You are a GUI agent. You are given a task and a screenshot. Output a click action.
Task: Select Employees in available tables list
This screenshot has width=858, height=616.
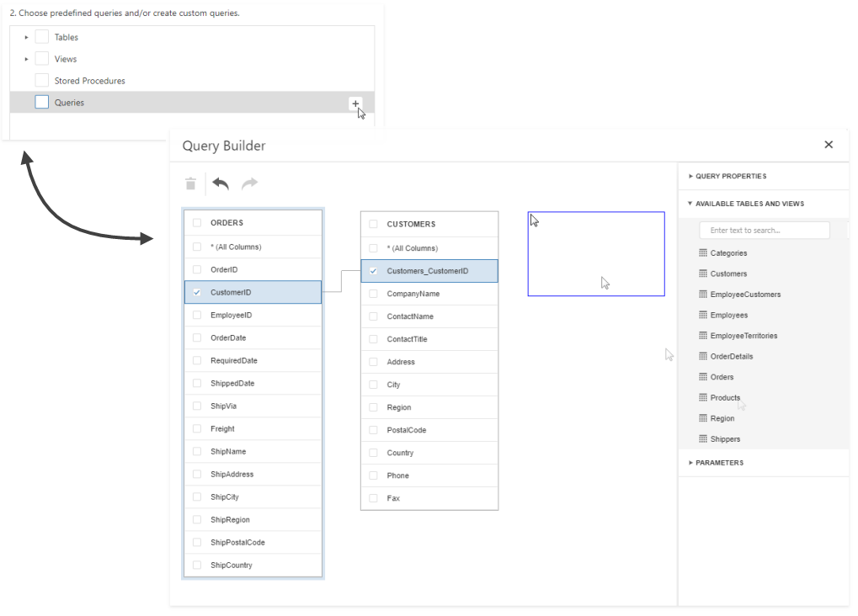pos(728,315)
